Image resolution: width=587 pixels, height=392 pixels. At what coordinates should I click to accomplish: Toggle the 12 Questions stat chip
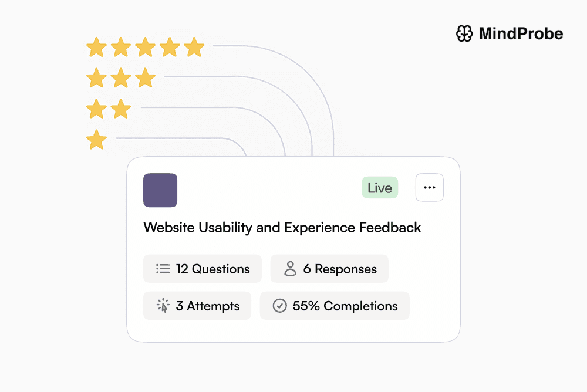(x=202, y=268)
